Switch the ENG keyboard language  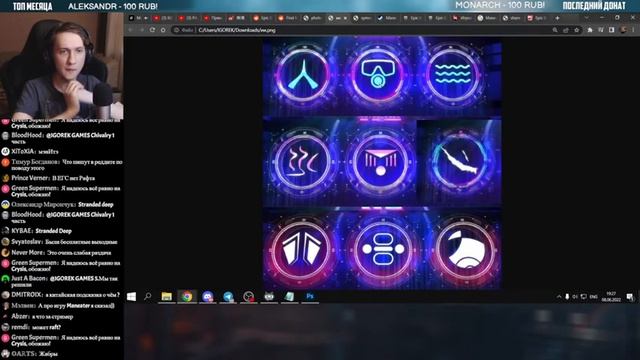pyautogui.click(x=594, y=297)
